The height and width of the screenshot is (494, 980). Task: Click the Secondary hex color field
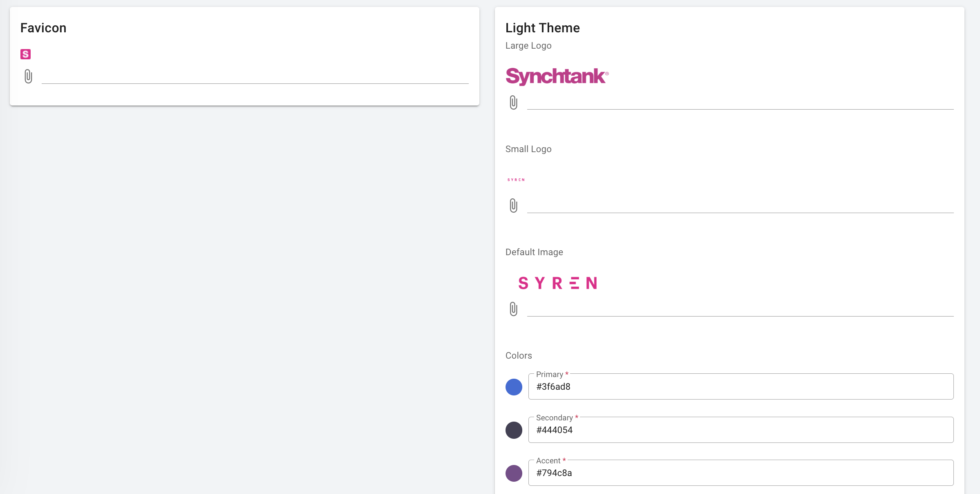740,430
